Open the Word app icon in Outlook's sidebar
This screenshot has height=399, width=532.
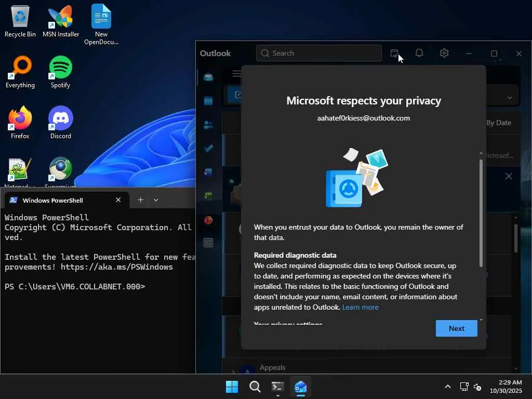(208, 172)
